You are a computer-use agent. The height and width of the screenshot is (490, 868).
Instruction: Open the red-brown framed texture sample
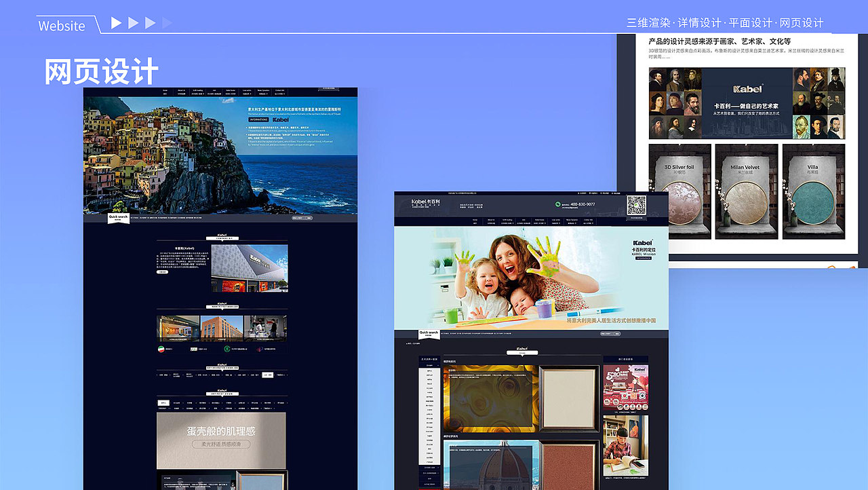(x=569, y=465)
